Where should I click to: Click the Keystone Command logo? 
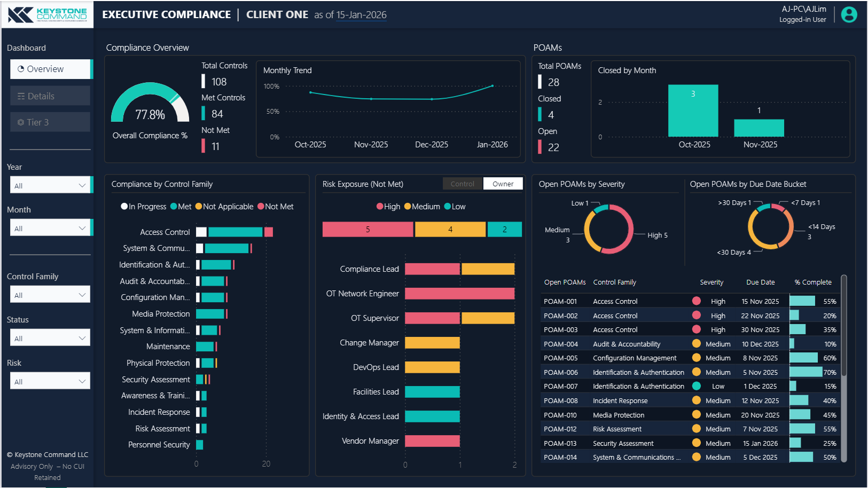[48, 14]
